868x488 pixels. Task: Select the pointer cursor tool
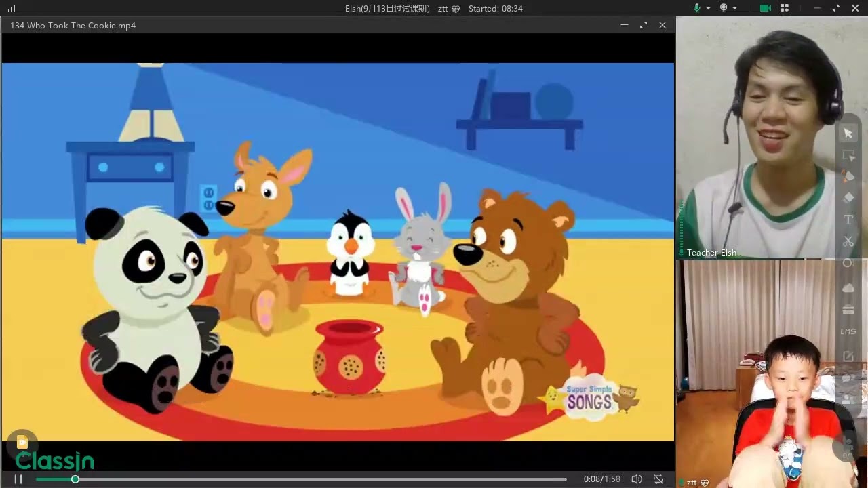coord(848,134)
